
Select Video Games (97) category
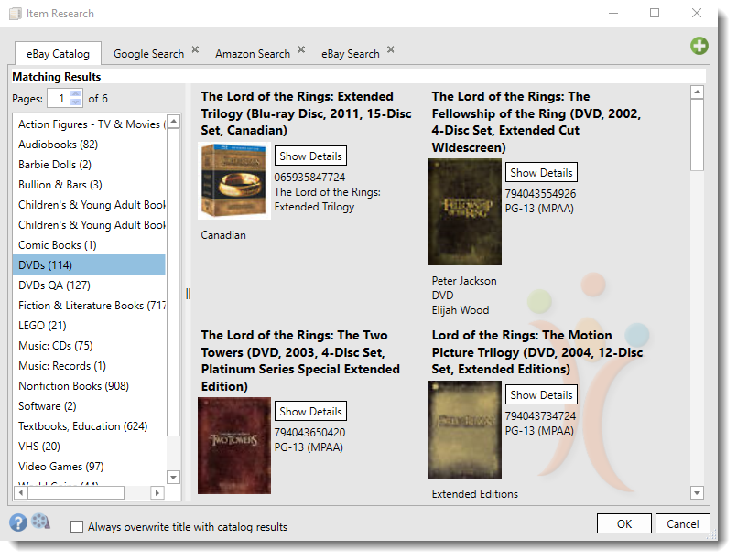point(90,467)
